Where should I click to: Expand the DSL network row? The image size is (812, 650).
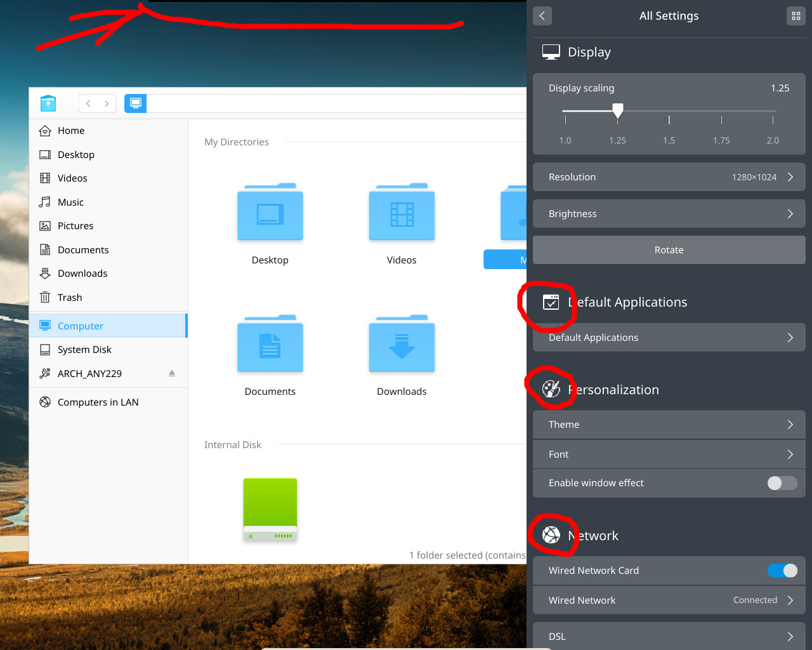tap(669, 636)
